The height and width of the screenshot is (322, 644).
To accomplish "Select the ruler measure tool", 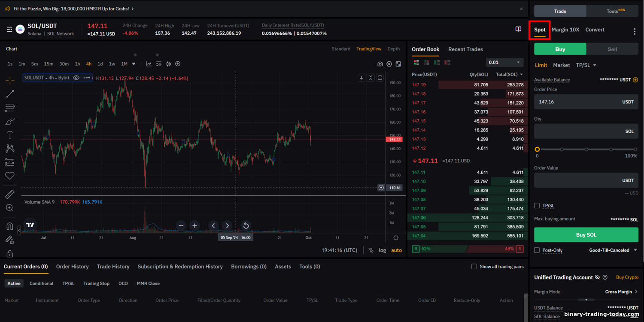I will tap(9, 194).
